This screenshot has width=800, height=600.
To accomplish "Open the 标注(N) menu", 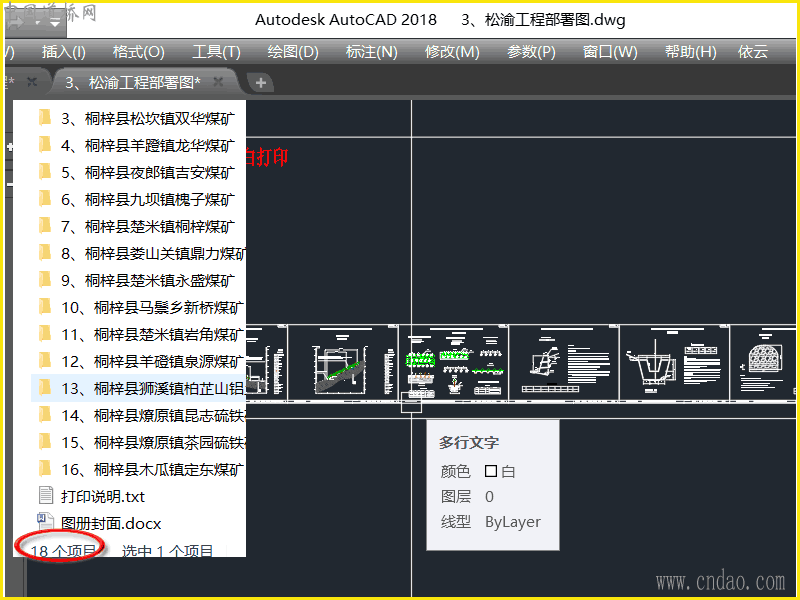I will (371, 52).
